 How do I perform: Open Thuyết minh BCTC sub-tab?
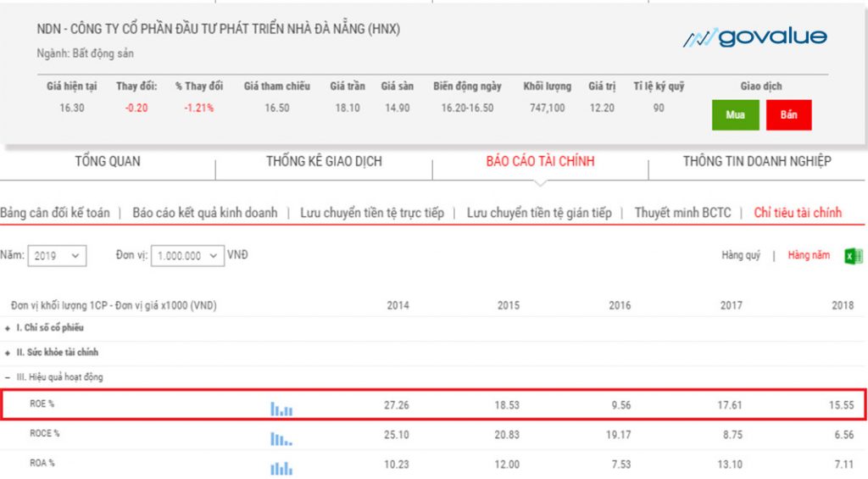[x=682, y=213]
